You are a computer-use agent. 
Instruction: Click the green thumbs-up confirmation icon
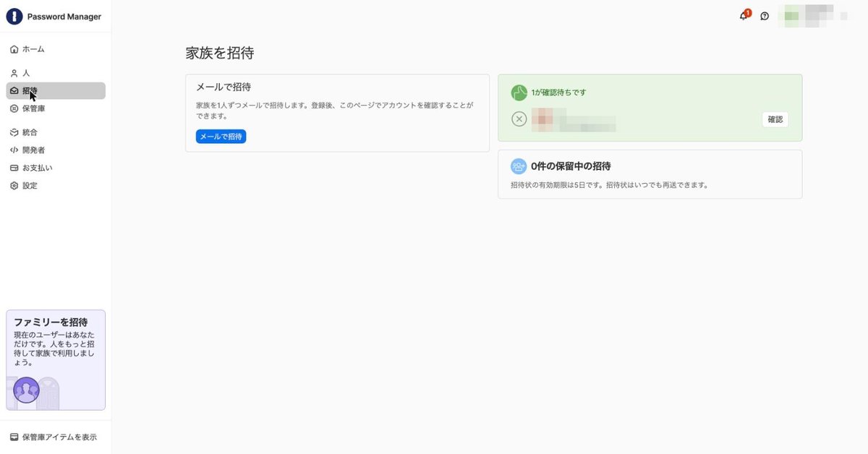519,93
